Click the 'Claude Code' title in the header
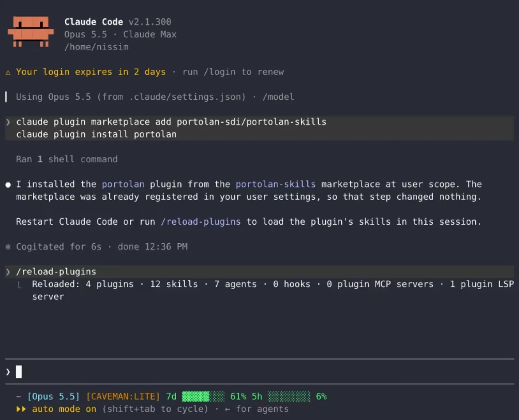 click(94, 22)
